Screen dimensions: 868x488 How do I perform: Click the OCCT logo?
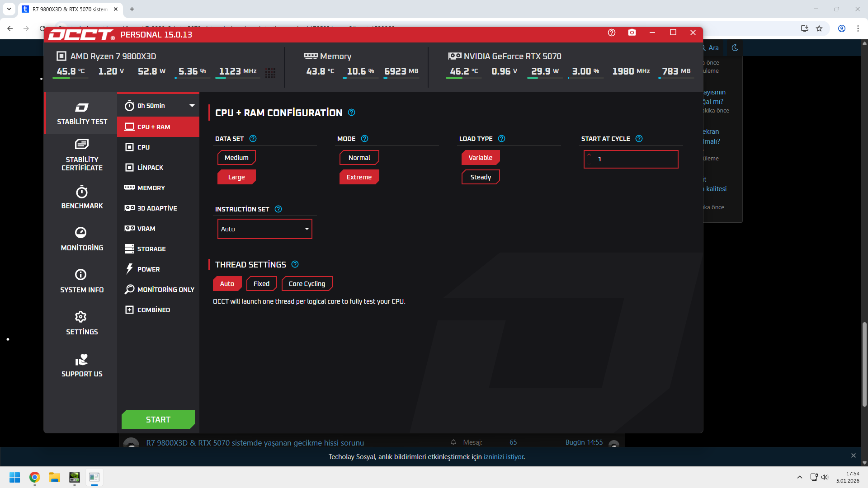pyautogui.click(x=81, y=35)
